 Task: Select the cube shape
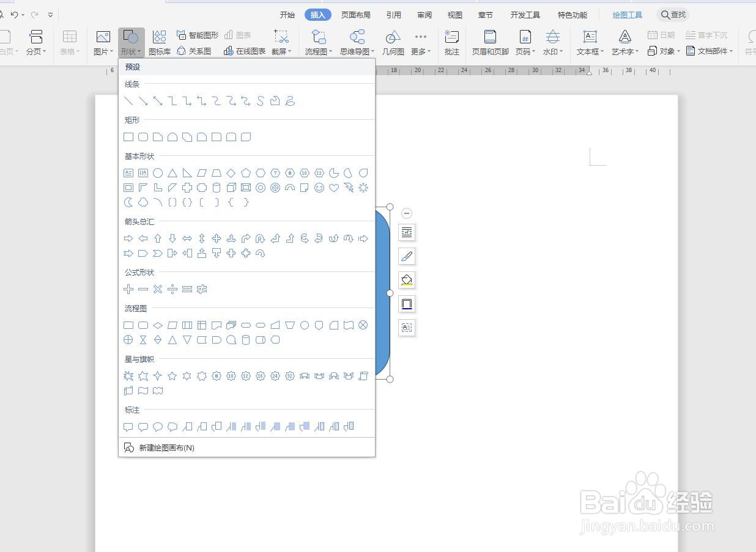point(231,188)
